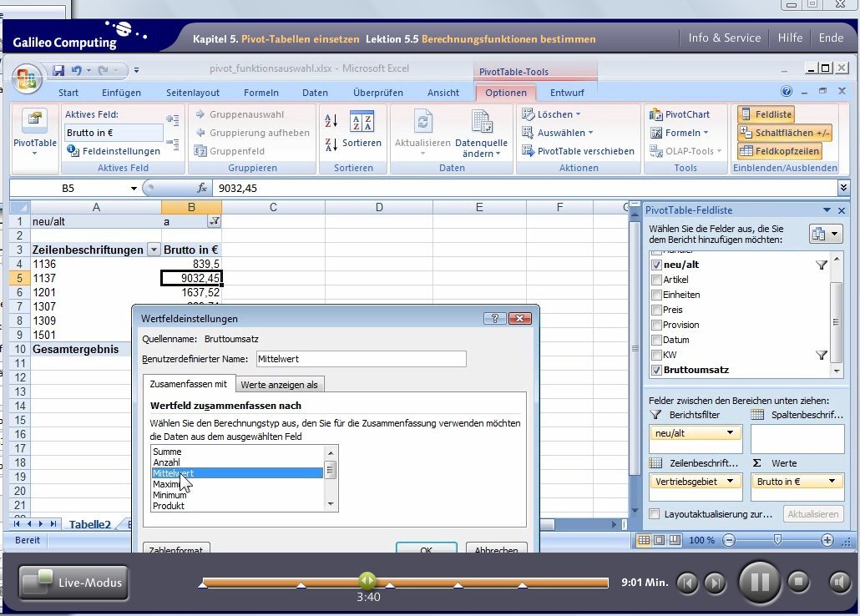Click filter icon next to KW field
Image resolution: width=860 pixels, height=616 pixels.
coord(821,356)
